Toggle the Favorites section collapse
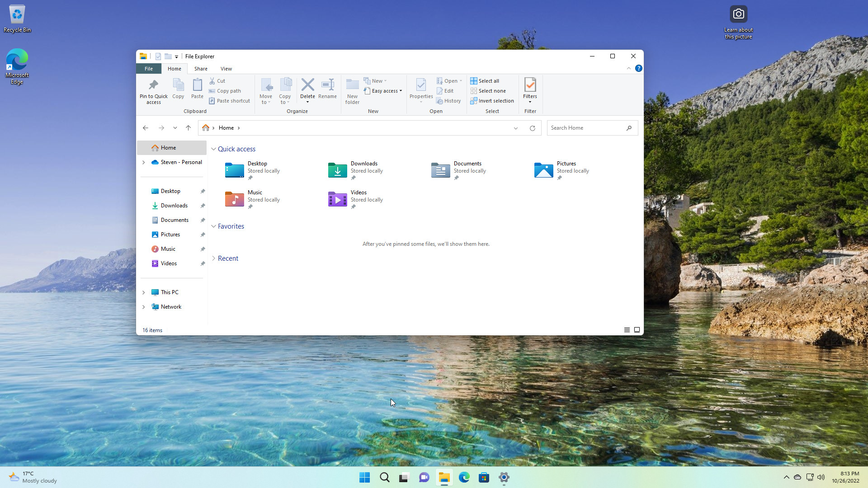 click(213, 226)
